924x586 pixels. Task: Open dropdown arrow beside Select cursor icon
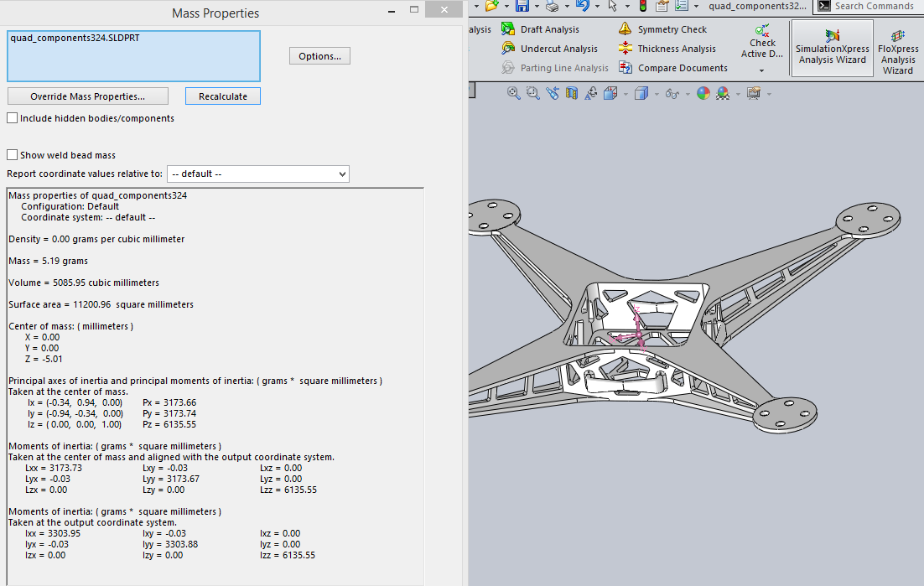coord(627,7)
